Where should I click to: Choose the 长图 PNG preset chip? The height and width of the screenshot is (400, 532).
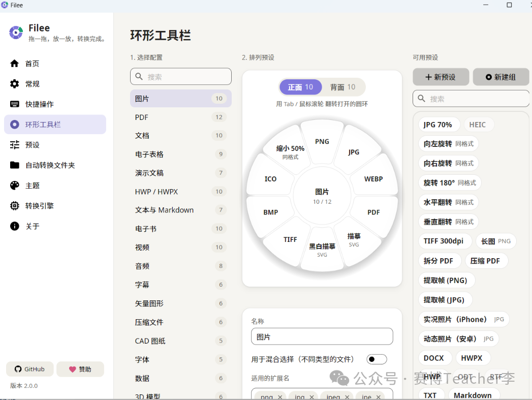(496, 241)
